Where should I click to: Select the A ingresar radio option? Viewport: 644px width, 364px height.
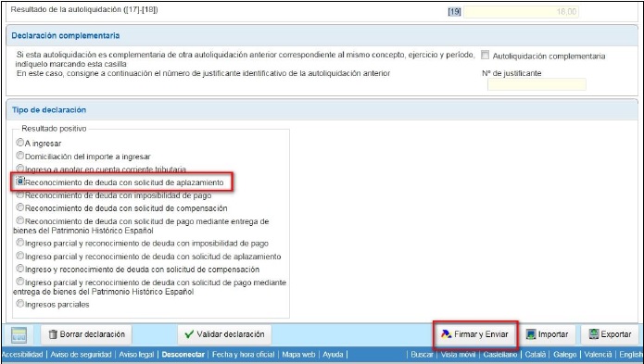coord(19,143)
